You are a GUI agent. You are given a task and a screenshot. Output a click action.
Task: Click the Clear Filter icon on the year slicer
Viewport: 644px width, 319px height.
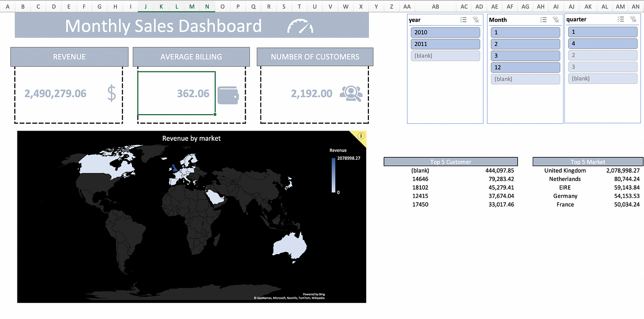476,19
